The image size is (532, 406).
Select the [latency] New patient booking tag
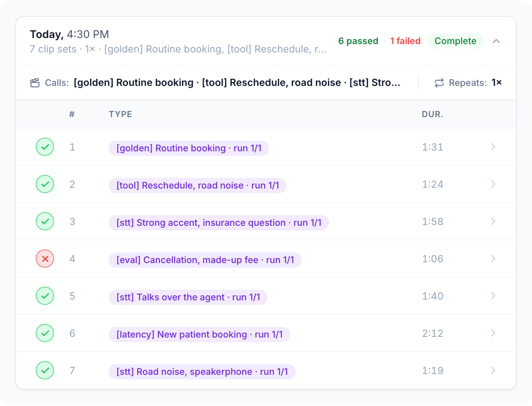pos(199,335)
